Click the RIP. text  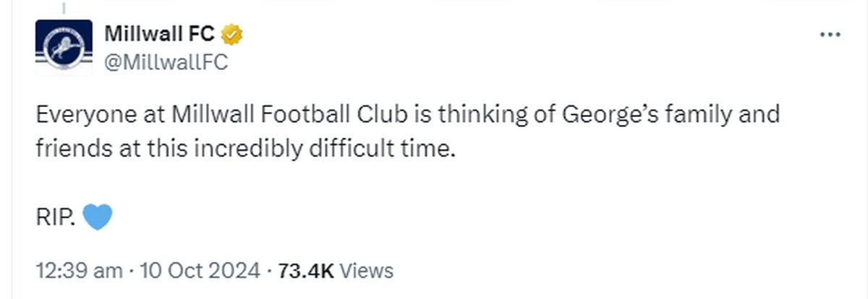(56, 217)
